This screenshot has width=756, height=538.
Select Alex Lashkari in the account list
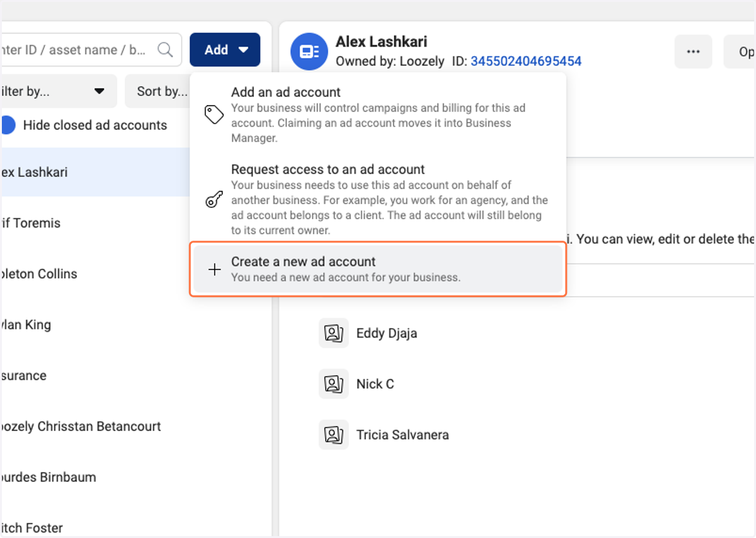click(x=94, y=172)
